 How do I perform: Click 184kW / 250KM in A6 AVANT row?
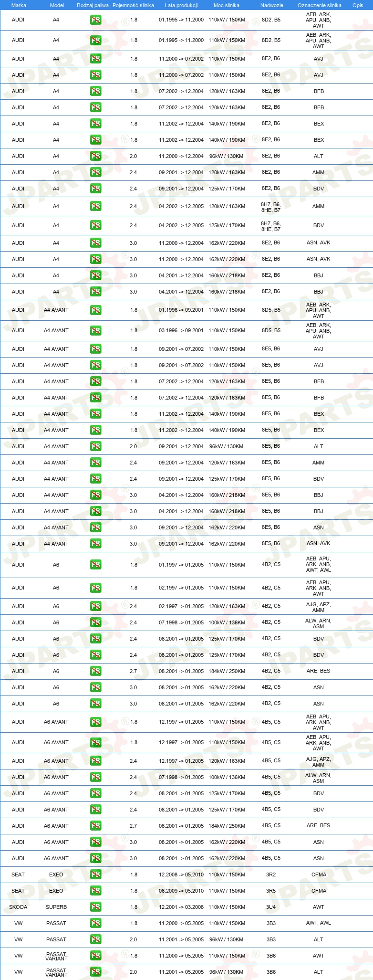(x=227, y=826)
